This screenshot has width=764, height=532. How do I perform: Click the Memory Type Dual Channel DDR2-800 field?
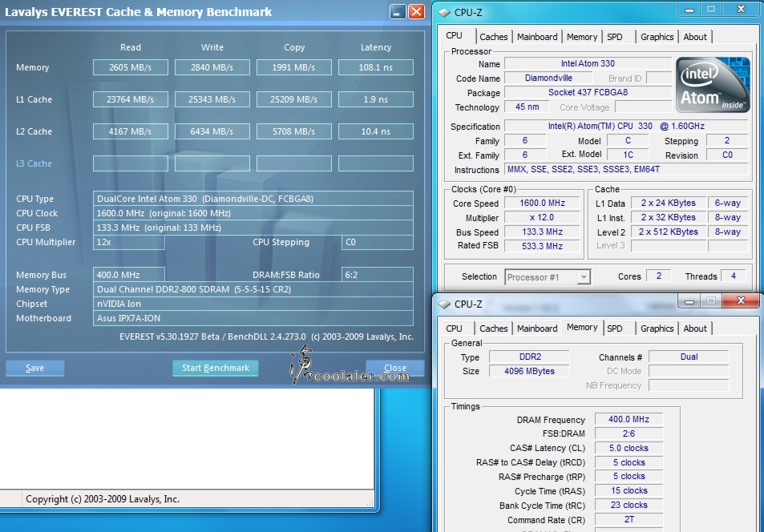[x=253, y=289]
